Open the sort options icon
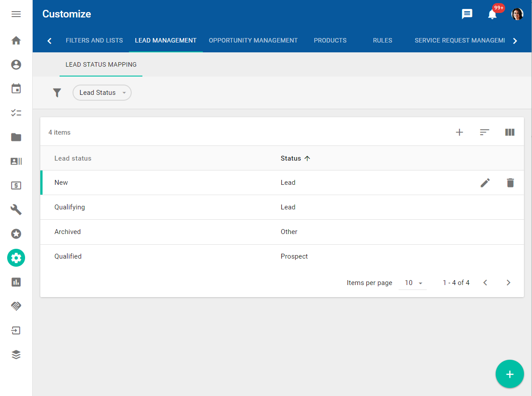The width and height of the screenshot is (532, 396). (x=484, y=132)
